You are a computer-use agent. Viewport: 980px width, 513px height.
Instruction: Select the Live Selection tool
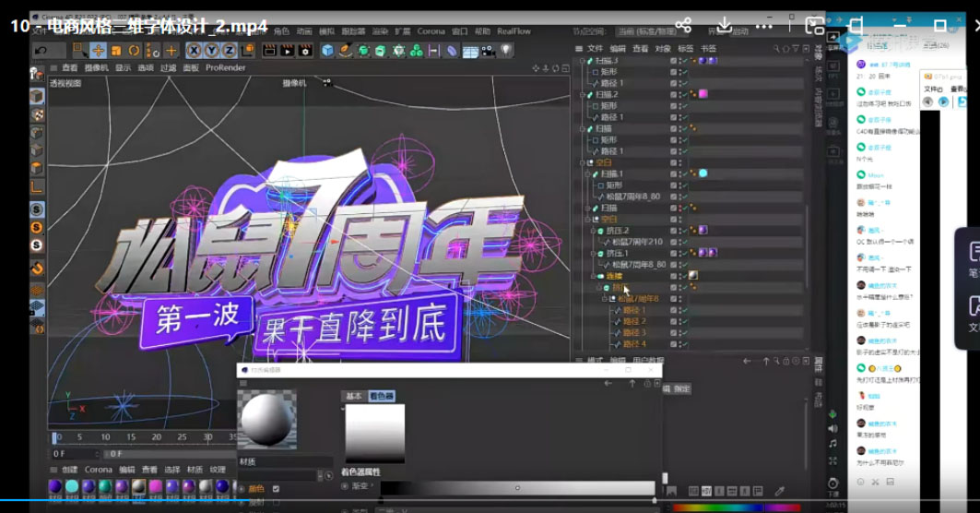(80, 50)
